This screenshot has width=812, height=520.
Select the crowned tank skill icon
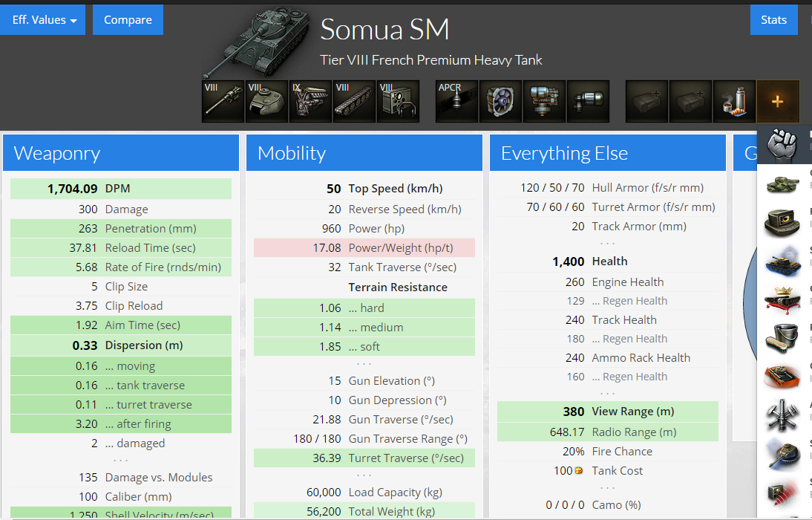(x=782, y=299)
